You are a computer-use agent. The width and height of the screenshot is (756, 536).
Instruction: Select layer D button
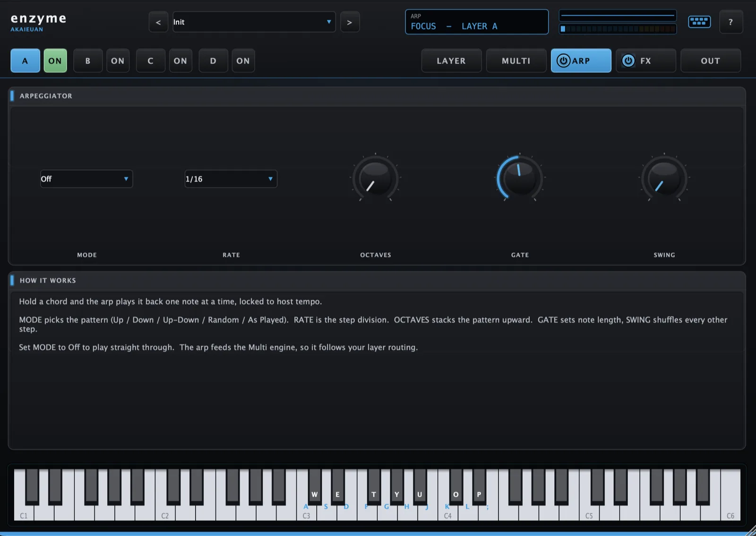point(213,61)
